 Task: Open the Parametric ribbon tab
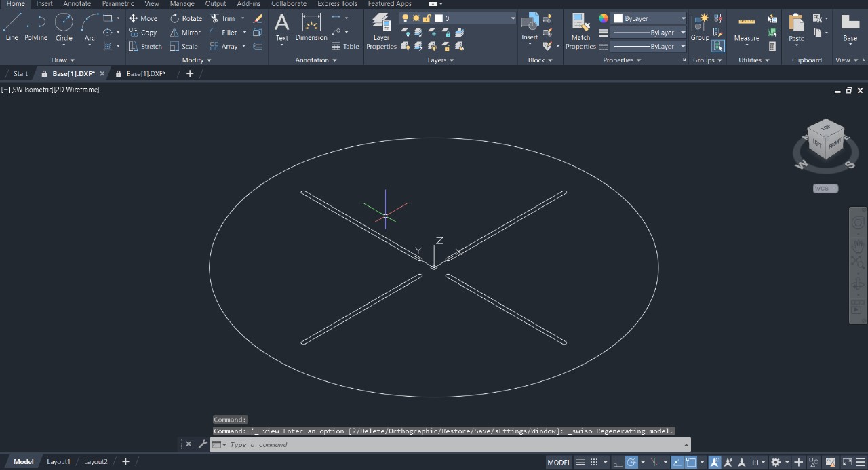coord(118,4)
